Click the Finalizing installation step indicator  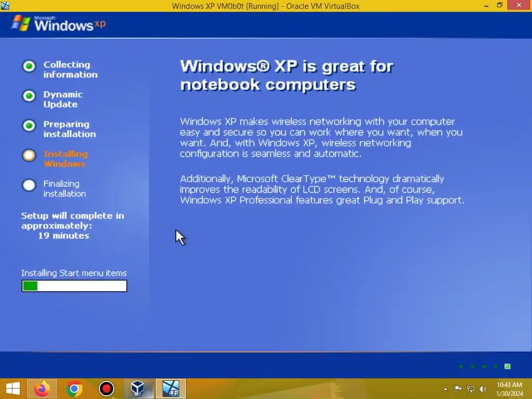pyautogui.click(x=29, y=185)
